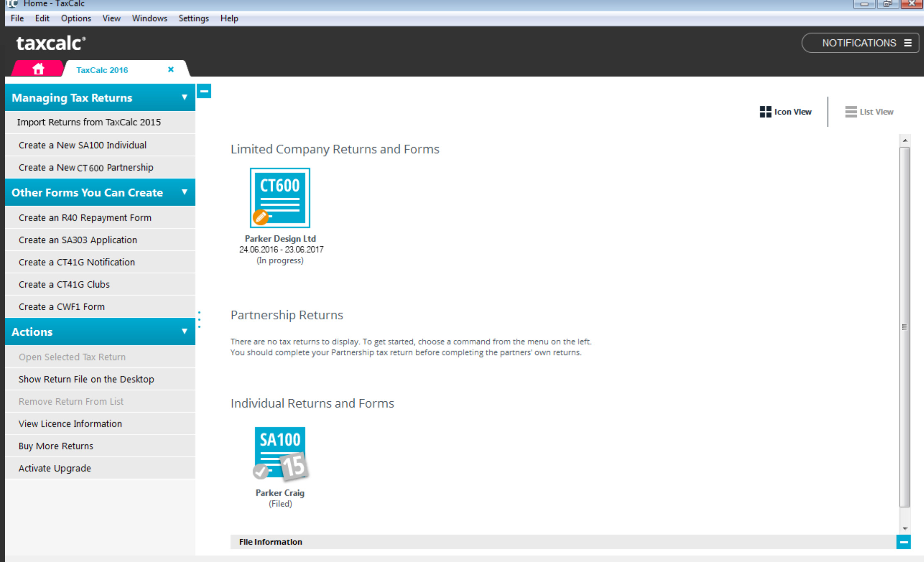This screenshot has height=562, width=924.
Task: Open the Parker Design Ltd CT600 return
Action: point(280,198)
